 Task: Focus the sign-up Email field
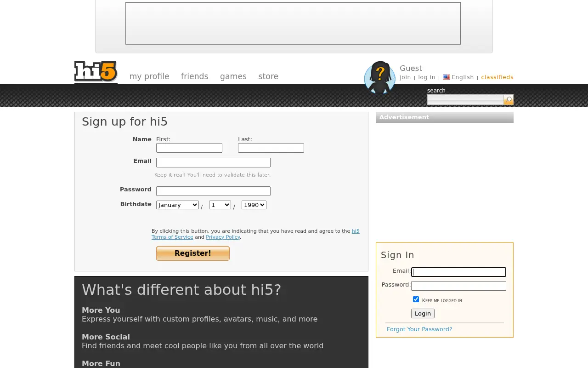tap(213, 162)
